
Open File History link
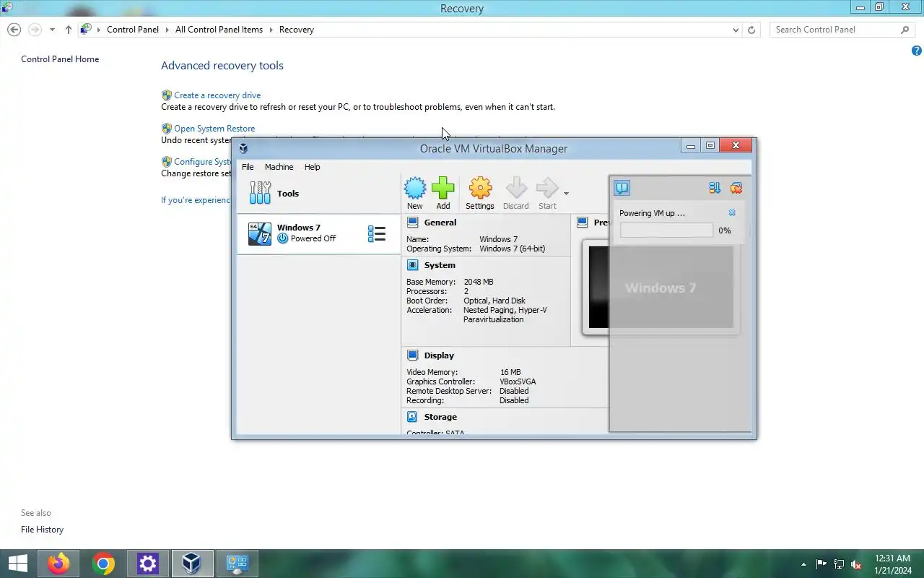pos(42,530)
